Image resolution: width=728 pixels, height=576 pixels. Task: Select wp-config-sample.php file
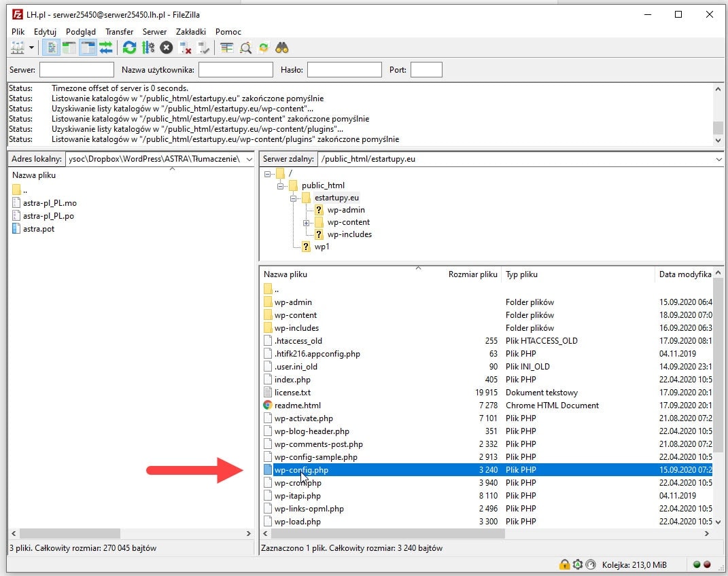(315, 457)
